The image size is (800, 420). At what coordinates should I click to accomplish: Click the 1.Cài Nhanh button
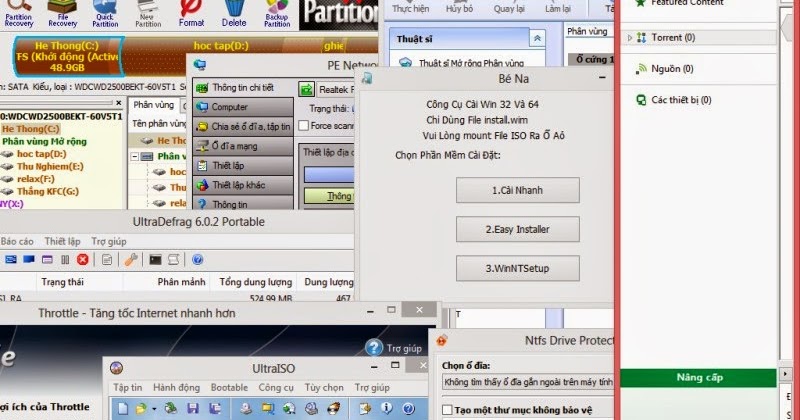tap(517, 190)
